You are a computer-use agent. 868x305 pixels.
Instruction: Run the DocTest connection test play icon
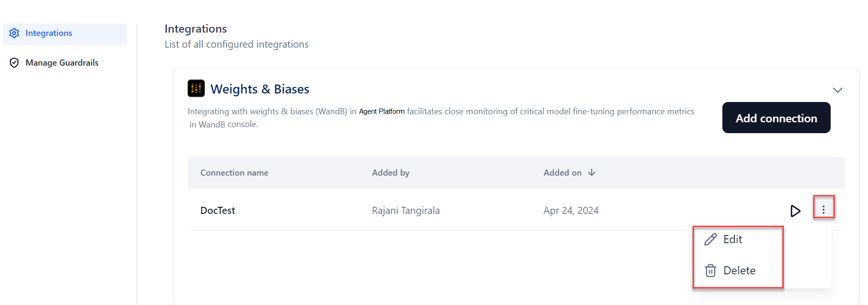point(795,211)
